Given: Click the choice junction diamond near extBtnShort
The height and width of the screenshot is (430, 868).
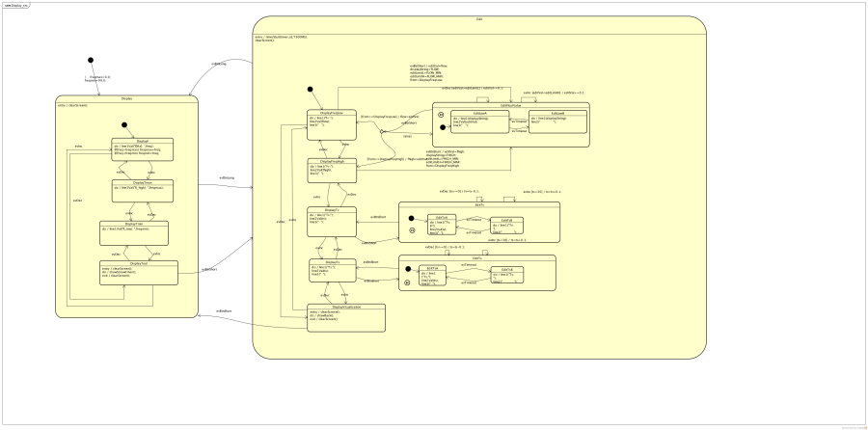Looking at the screenshot, I should point(383,130).
